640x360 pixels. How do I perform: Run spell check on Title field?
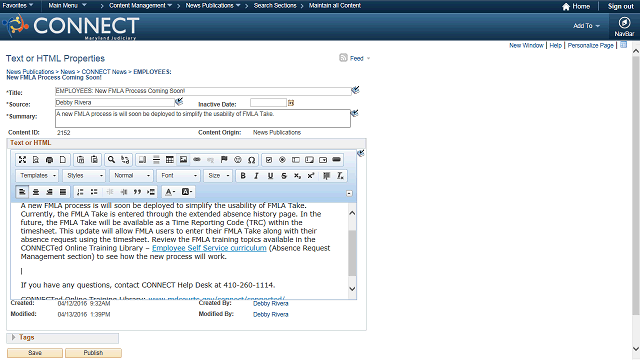356,90
